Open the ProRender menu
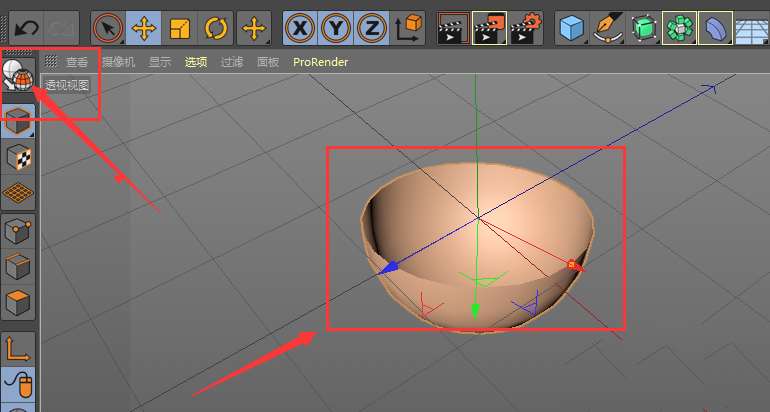The height and width of the screenshot is (412, 770). pos(320,62)
